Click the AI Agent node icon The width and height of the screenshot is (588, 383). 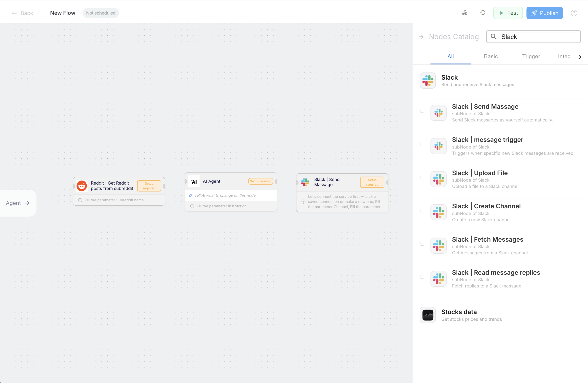pos(194,181)
